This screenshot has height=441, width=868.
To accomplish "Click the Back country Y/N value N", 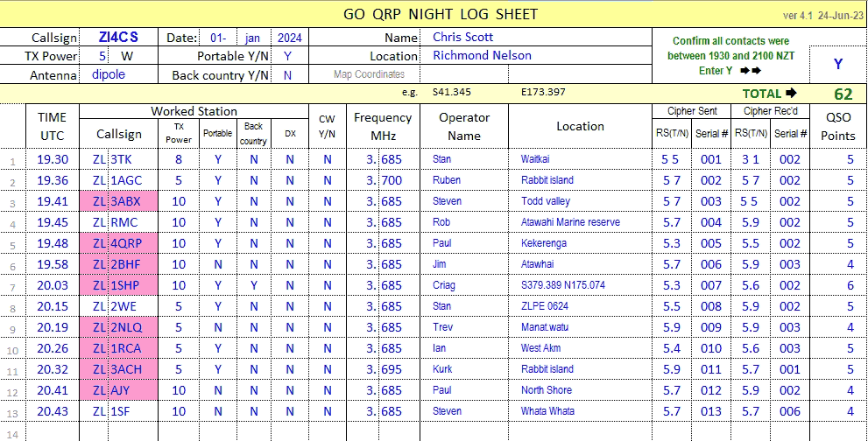I will (287, 74).
